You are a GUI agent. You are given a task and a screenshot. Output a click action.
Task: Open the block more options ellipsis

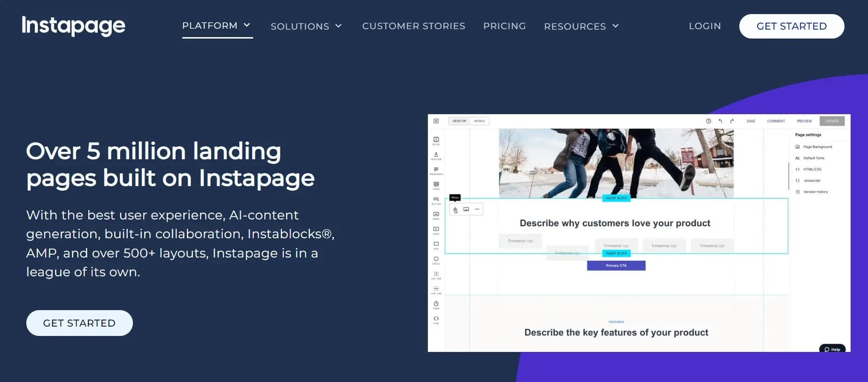pyautogui.click(x=477, y=209)
